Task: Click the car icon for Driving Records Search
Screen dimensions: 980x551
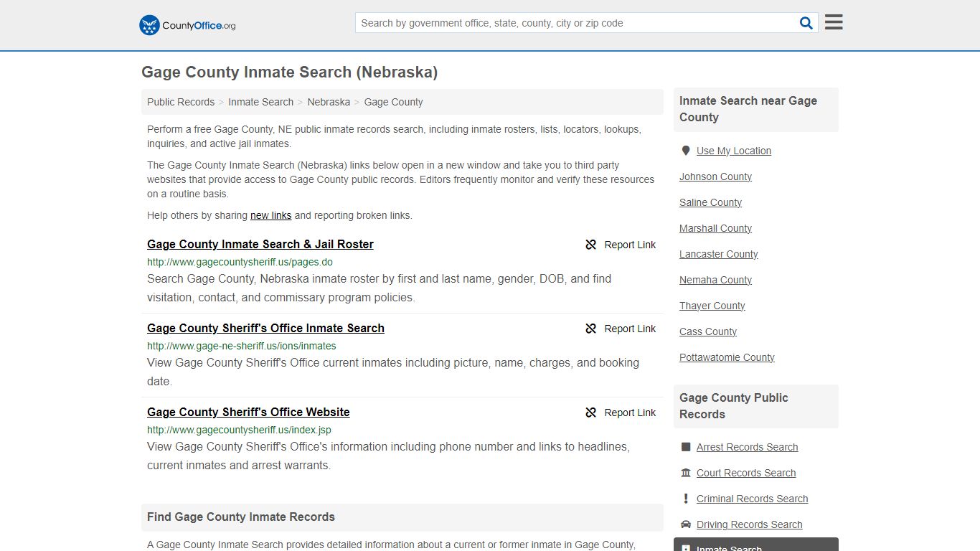Action: coord(686,524)
